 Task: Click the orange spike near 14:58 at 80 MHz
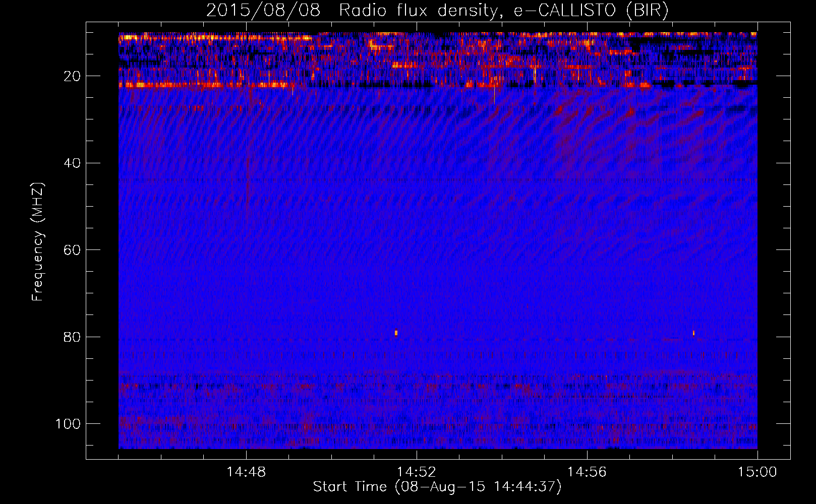(x=693, y=333)
